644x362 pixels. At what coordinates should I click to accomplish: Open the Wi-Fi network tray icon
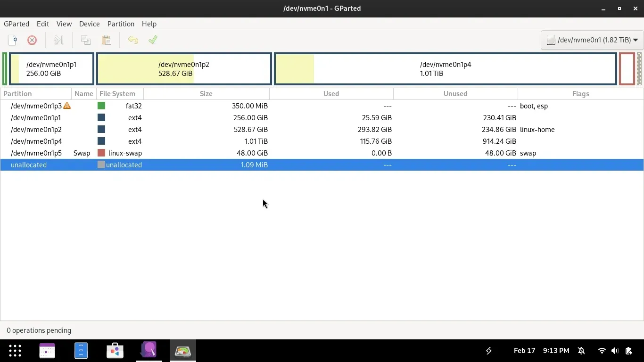(x=602, y=351)
